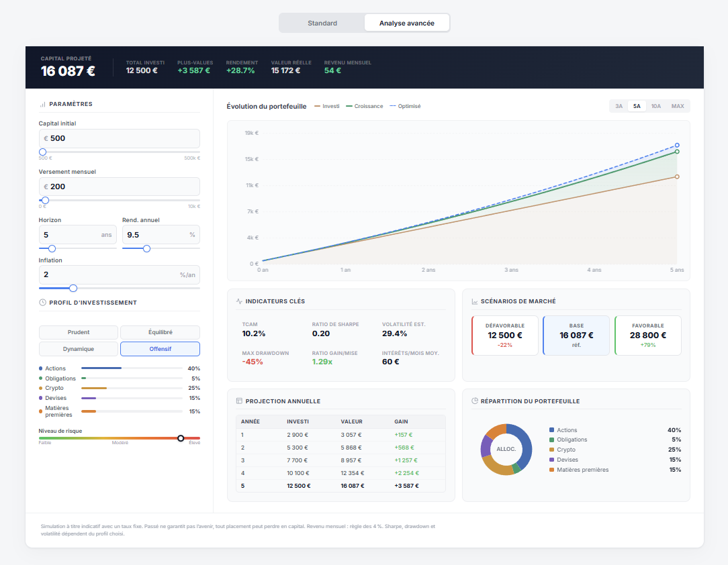Select the Prudent investment profile
Image resolution: width=728 pixels, height=565 pixels.
79,332
